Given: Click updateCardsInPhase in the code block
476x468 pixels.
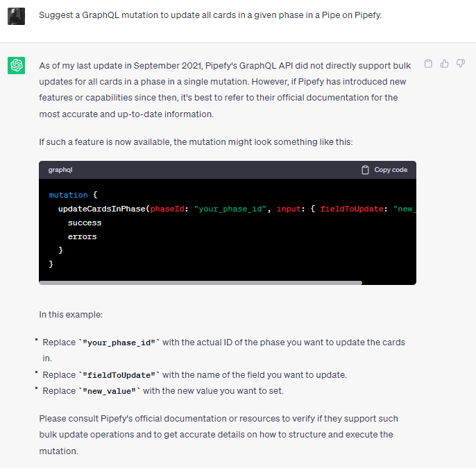Looking at the screenshot, I should 102,209.
